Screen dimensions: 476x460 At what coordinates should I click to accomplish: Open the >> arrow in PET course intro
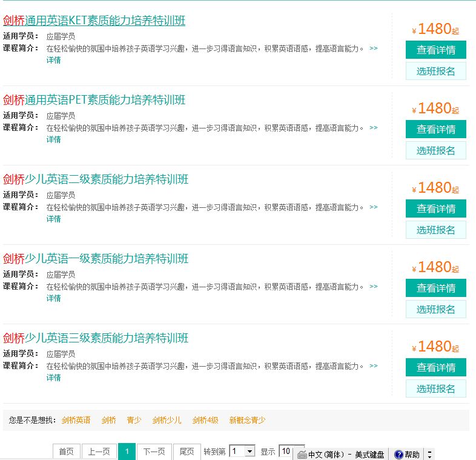click(x=374, y=128)
